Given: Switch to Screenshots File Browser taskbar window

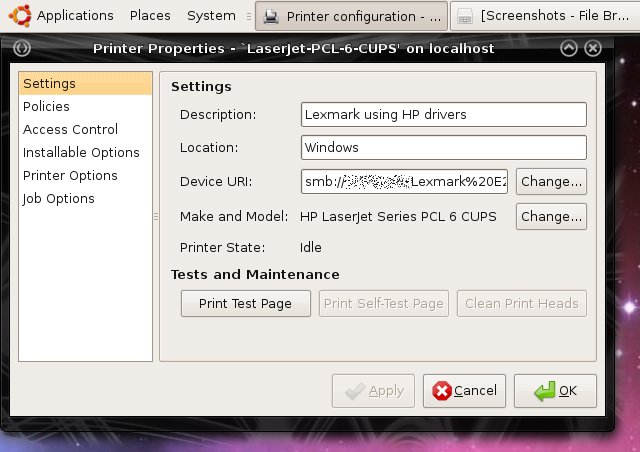Looking at the screenshot, I should 545,16.
